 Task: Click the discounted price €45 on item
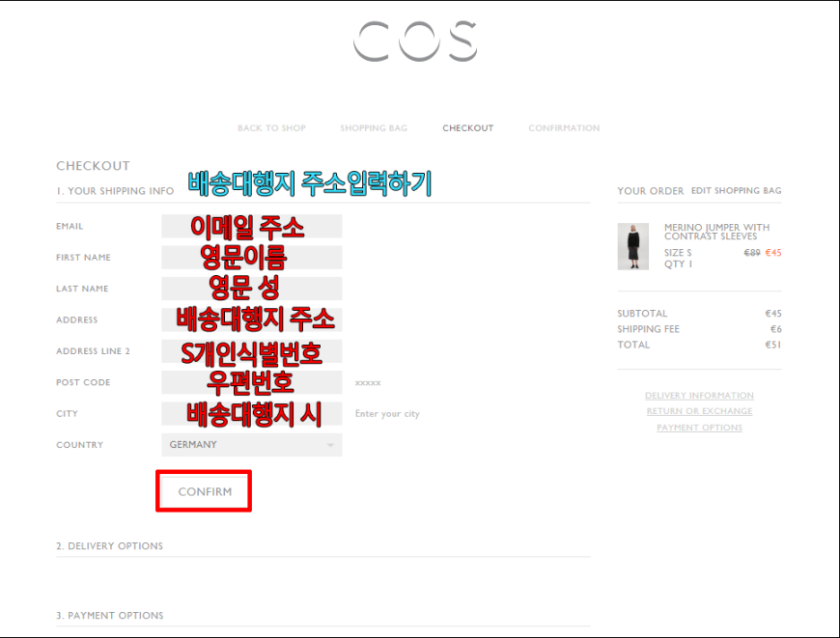773,253
